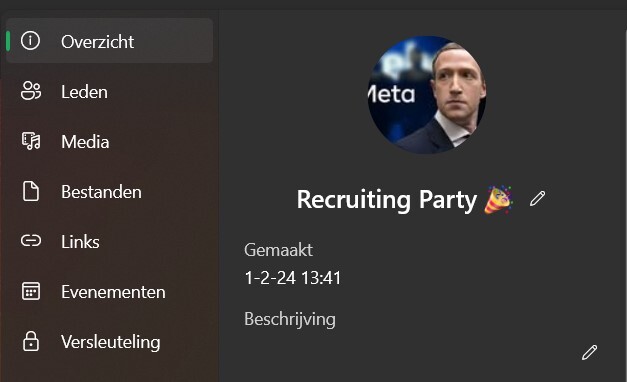Show the Links tab
Screen dimensions: 627x382
point(110,242)
